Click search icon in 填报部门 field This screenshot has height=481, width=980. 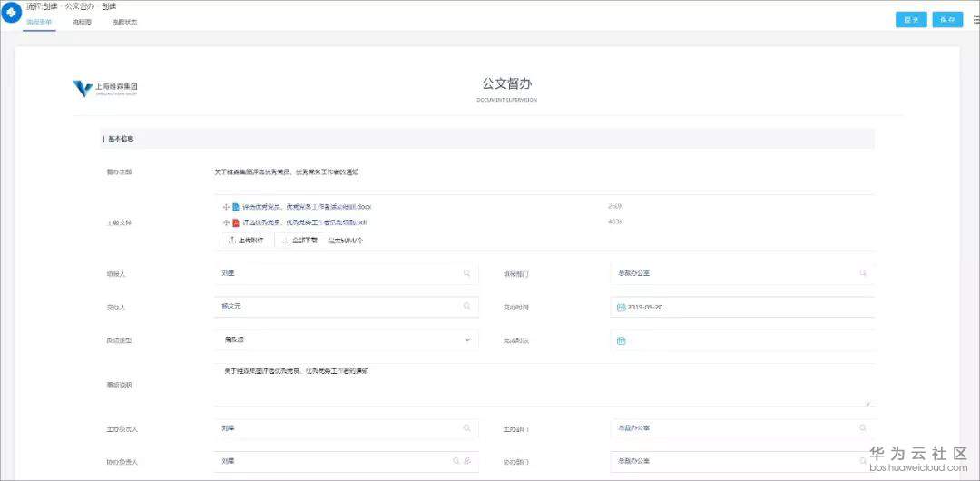[863, 272]
